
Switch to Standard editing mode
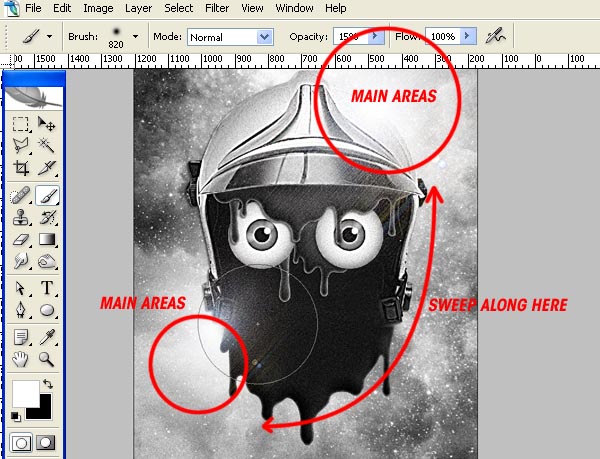[x=21, y=443]
